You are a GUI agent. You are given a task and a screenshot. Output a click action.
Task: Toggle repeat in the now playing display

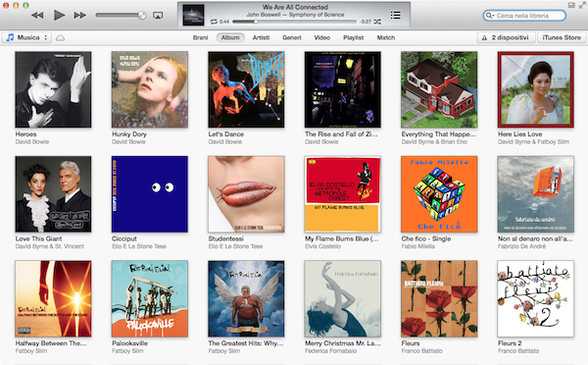click(x=214, y=22)
